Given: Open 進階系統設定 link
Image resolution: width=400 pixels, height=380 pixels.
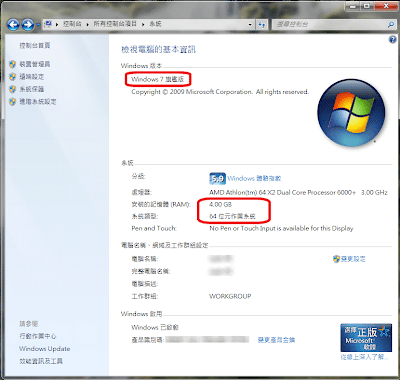Looking at the screenshot, I should (38, 101).
